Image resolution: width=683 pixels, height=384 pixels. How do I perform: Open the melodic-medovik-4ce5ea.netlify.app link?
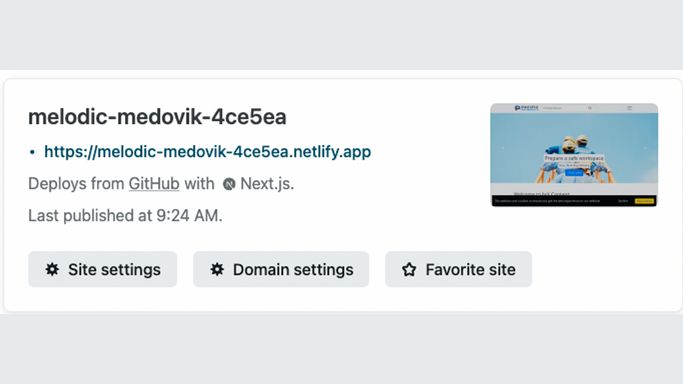pyautogui.click(x=208, y=152)
